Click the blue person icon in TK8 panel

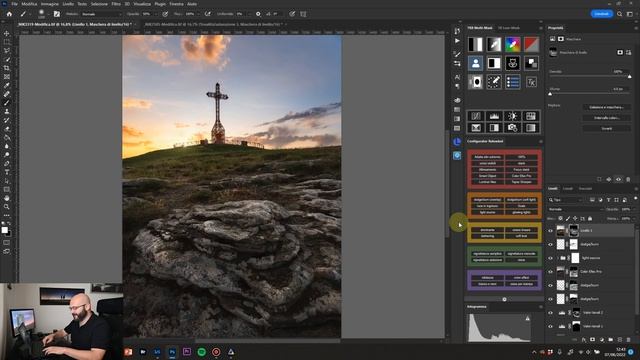[476, 63]
